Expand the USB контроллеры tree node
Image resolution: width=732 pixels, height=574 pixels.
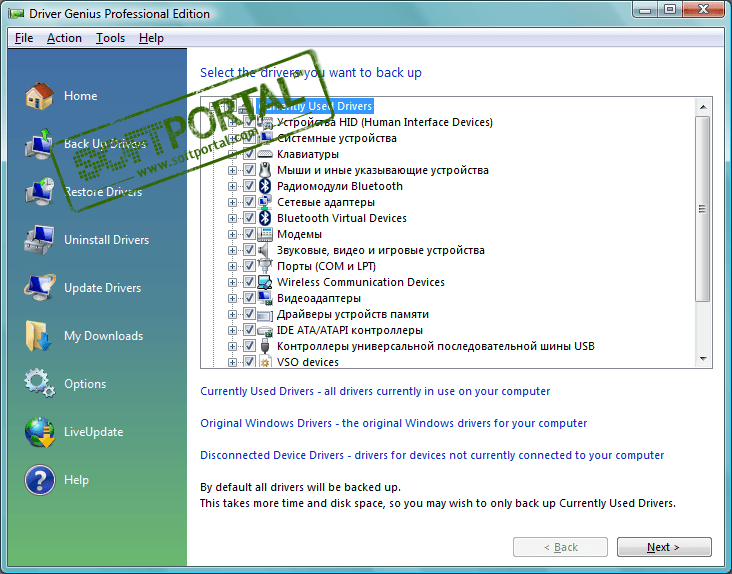232,346
